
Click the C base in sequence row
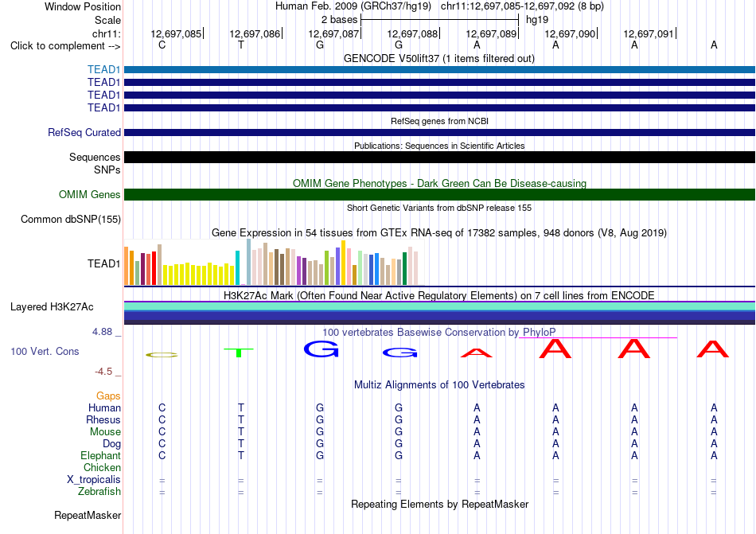[x=162, y=45]
